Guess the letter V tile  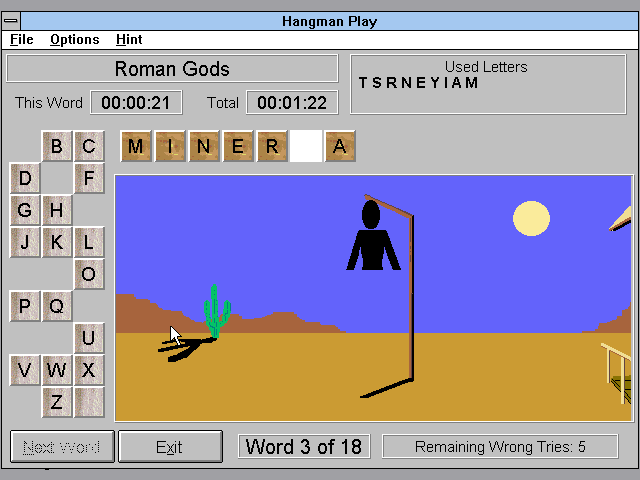[x=25, y=370]
